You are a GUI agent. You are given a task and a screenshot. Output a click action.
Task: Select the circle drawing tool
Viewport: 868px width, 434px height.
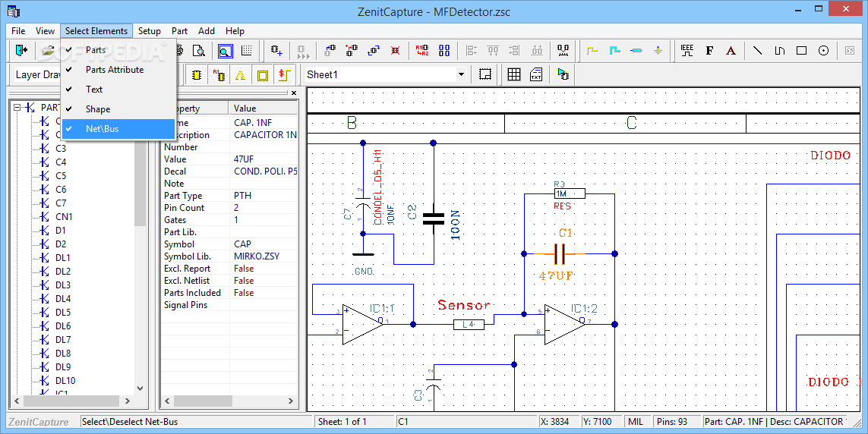823,51
